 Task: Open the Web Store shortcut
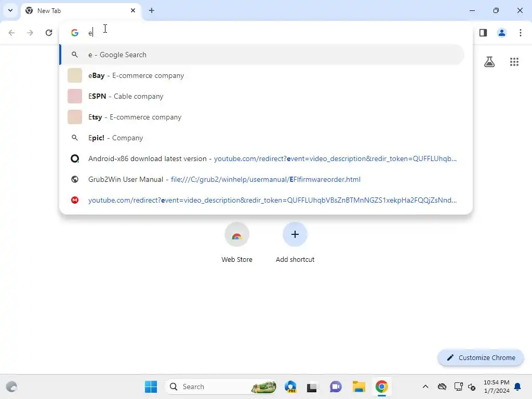(x=237, y=243)
